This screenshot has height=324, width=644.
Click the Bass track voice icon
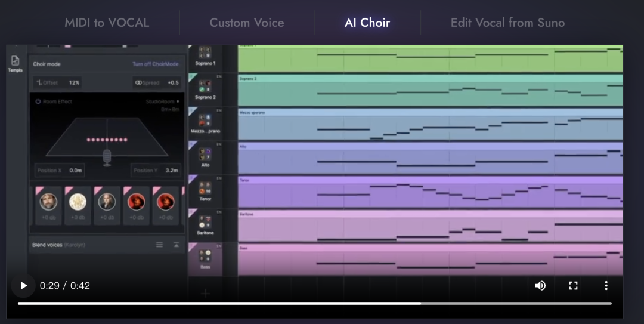(x=205, y=257)
